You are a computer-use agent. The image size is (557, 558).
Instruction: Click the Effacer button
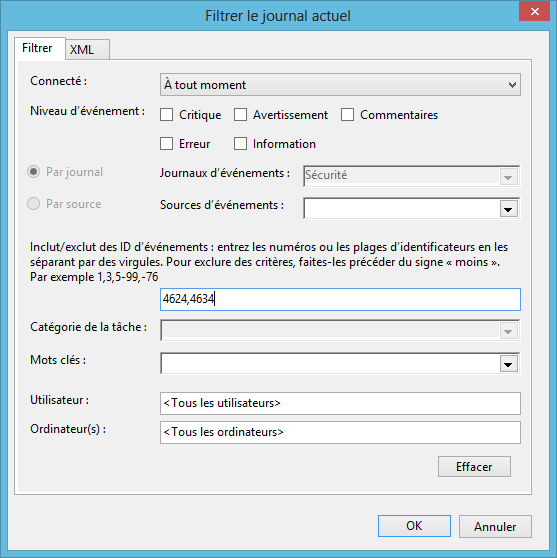click(x=474, y=467)
